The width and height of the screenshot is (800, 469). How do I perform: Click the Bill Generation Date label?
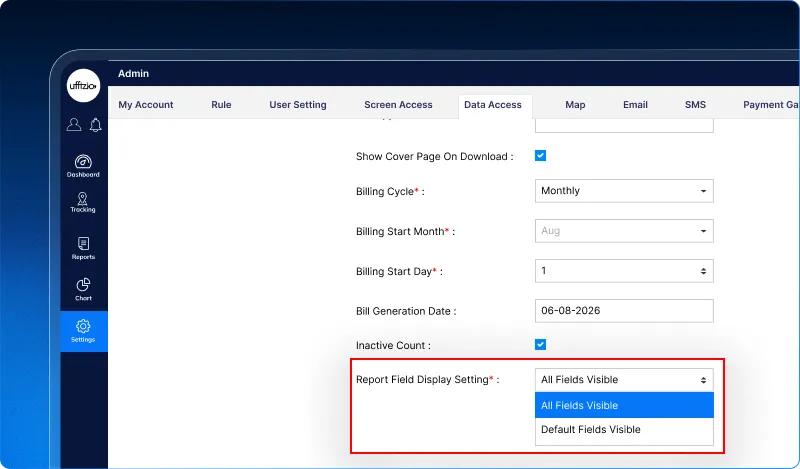click(x=406, y=311)
